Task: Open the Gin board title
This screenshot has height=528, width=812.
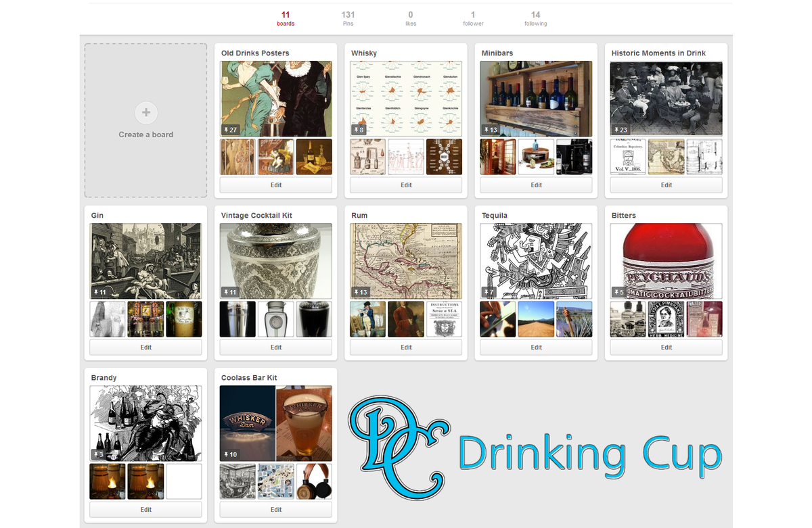Action: pyautogui.click(x=97, y=216)
